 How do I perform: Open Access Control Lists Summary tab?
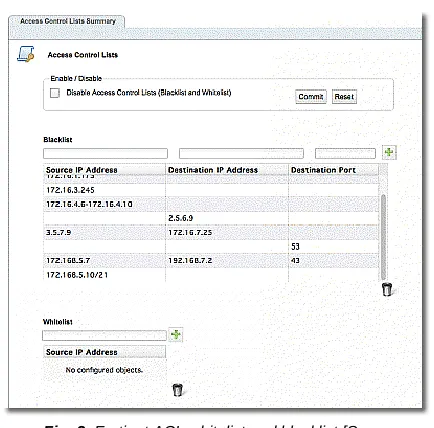67,21
